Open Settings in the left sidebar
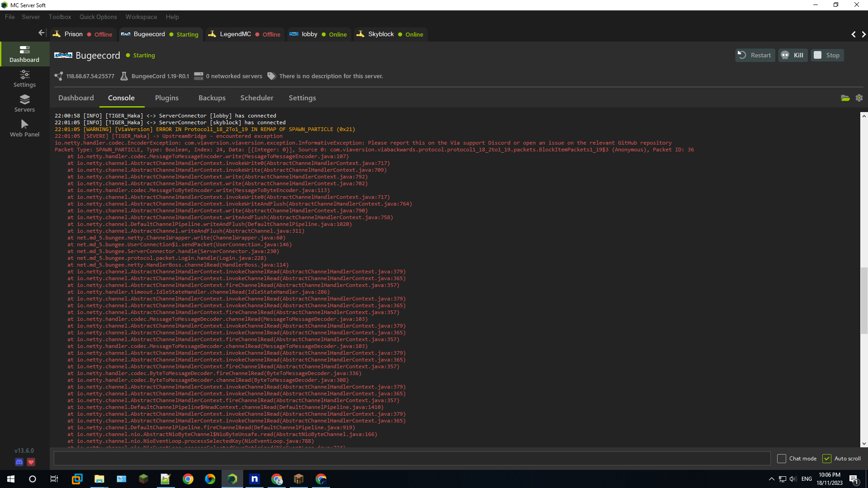Viewport: 868px width, 488px height. coord(24,79)
